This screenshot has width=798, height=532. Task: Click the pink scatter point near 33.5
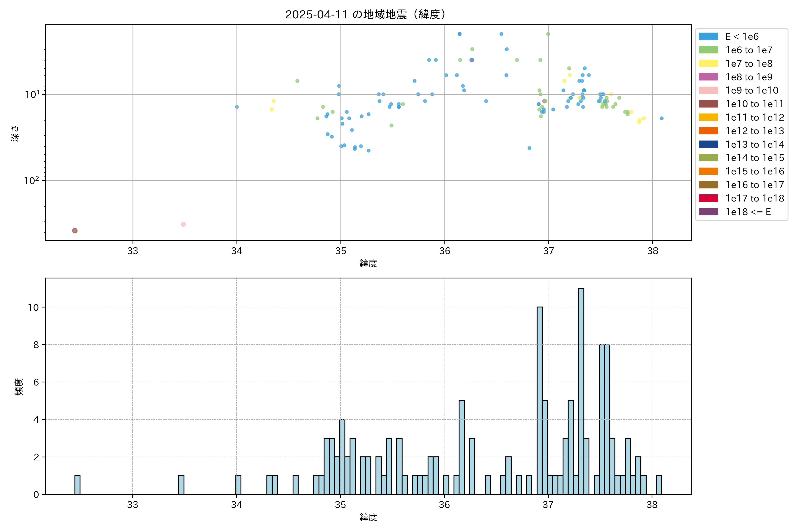coord(183,224)
